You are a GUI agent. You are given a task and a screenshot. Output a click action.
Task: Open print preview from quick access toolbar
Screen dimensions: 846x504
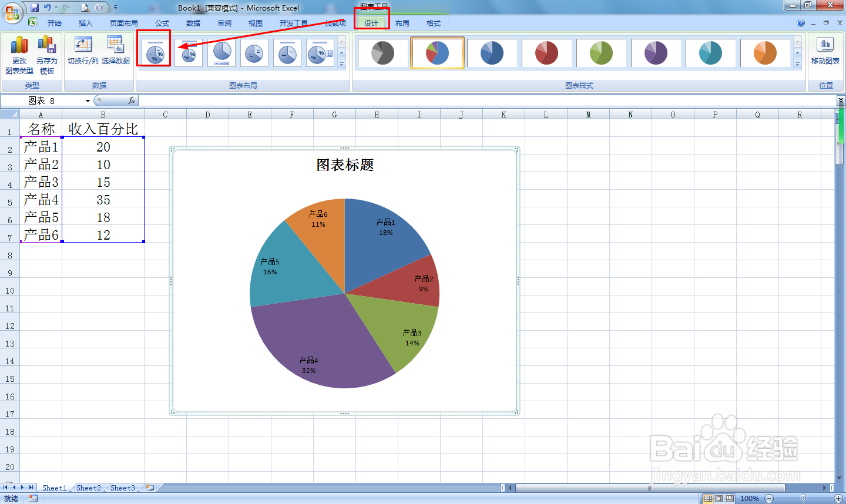pos(85,8)
